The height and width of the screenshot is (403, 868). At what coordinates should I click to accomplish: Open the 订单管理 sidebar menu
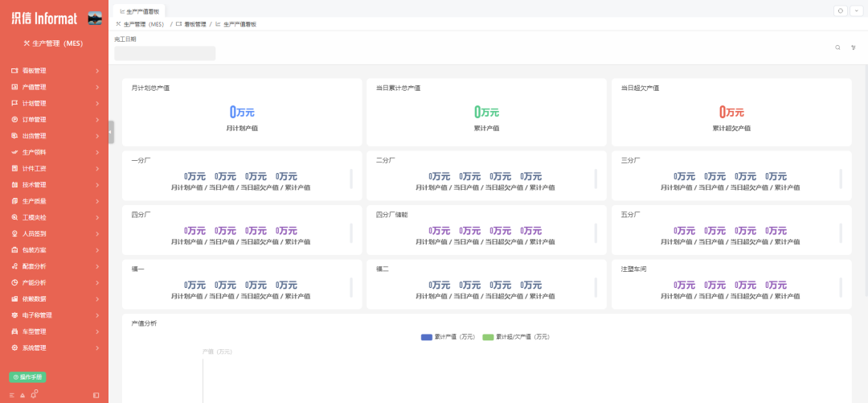54,119
